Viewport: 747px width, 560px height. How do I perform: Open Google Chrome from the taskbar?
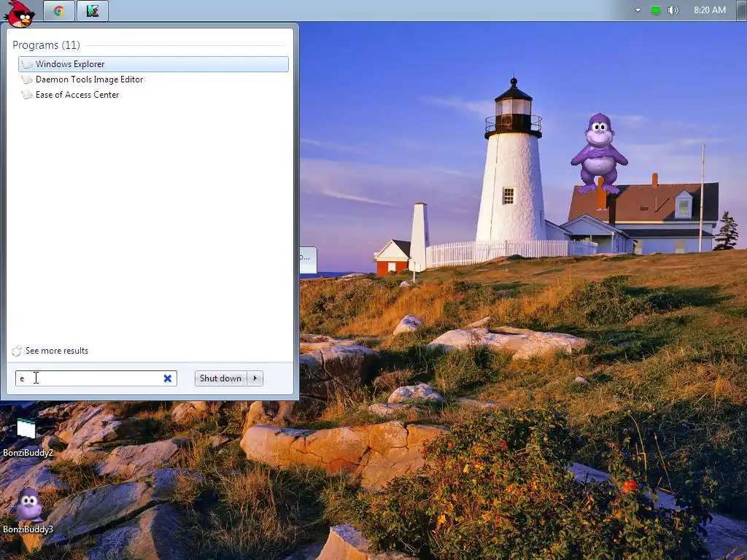(59, 10)
